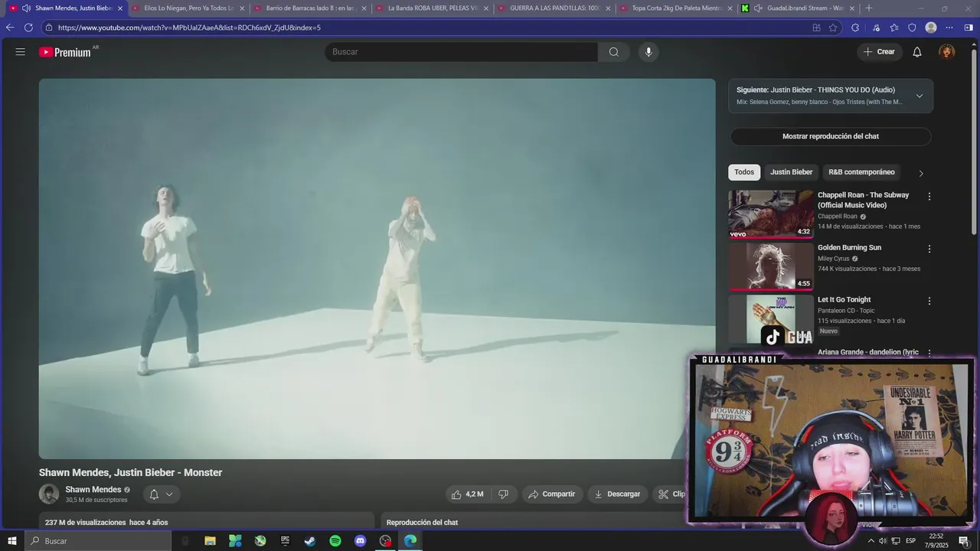Screen dimensions: 980x551
Task: Open the subscription notification bell dropdown
Action: pos(161,494)
